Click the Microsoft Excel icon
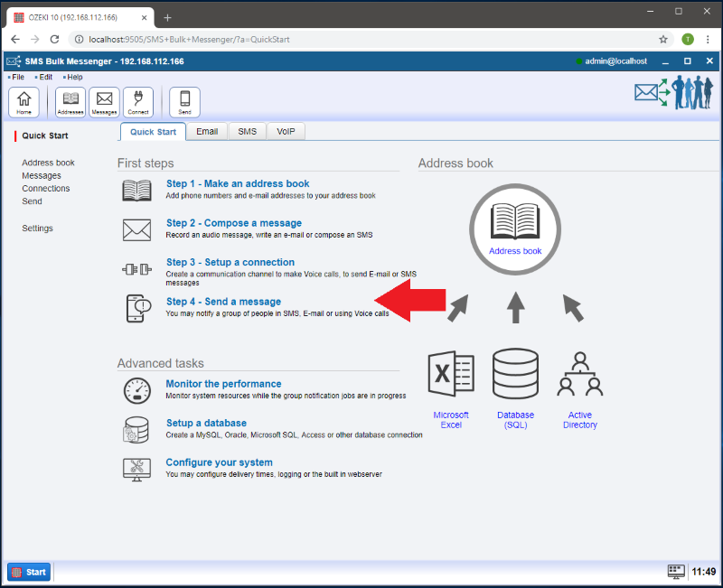 coord(451,375)
